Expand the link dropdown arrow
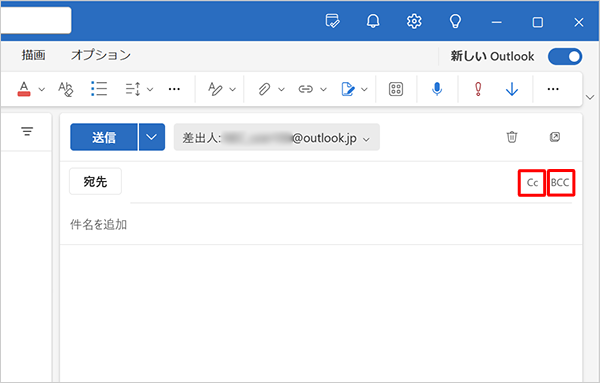 pyautogui.click(x=323, y=90)
